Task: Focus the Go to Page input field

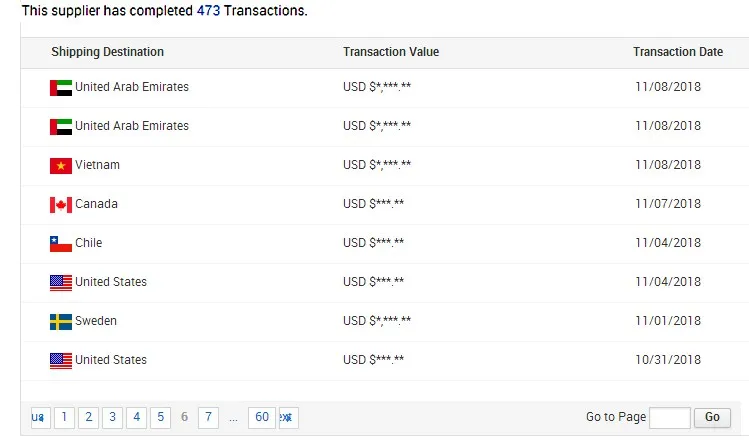Action: click(669, 417)
